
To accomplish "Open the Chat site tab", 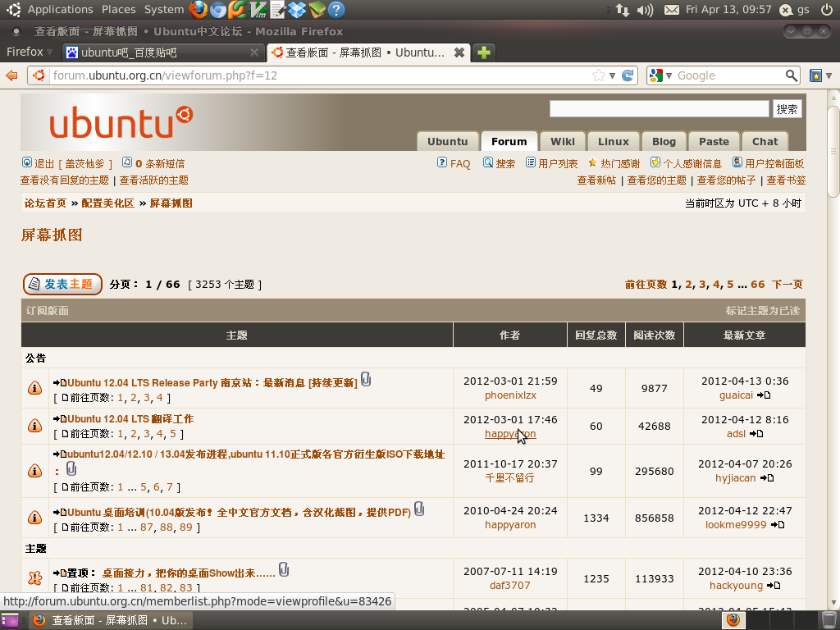I will [x=765, y=141].
